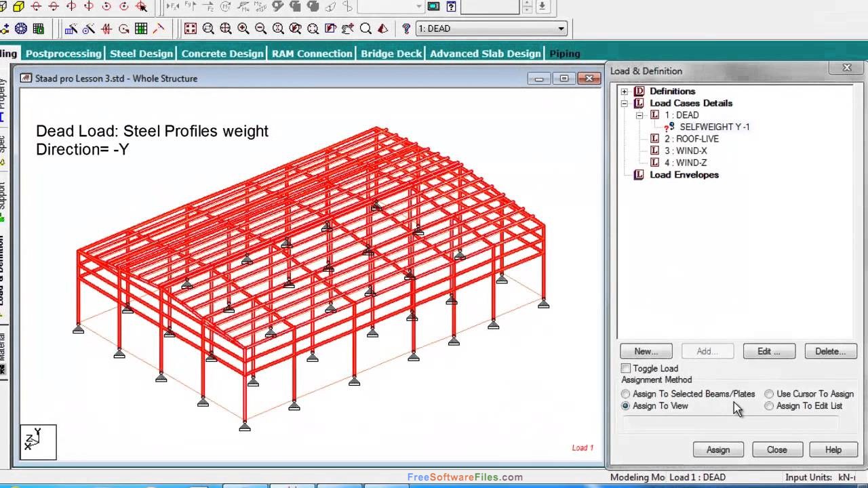This screenshot has width=868, height=488.
Task: Click the X-Y-Z axis orientation icon
Action: (x=38, y=441)
